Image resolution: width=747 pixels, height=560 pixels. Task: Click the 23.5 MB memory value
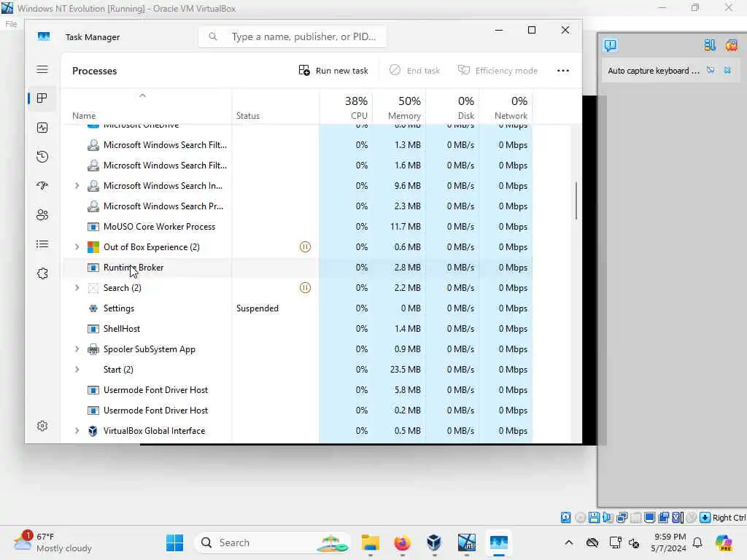point(406,370)
